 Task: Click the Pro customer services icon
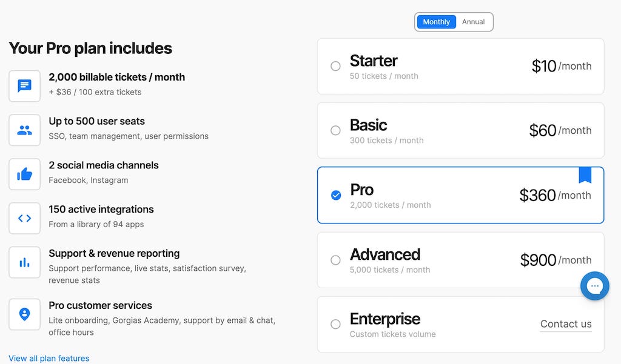click(x=24, y=314)
